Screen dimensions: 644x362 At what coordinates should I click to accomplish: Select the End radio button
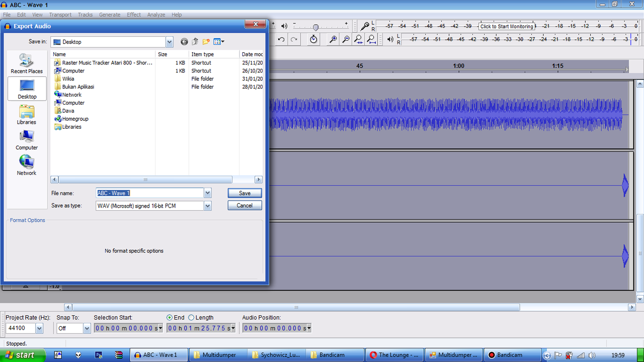(x=170, y=318)
